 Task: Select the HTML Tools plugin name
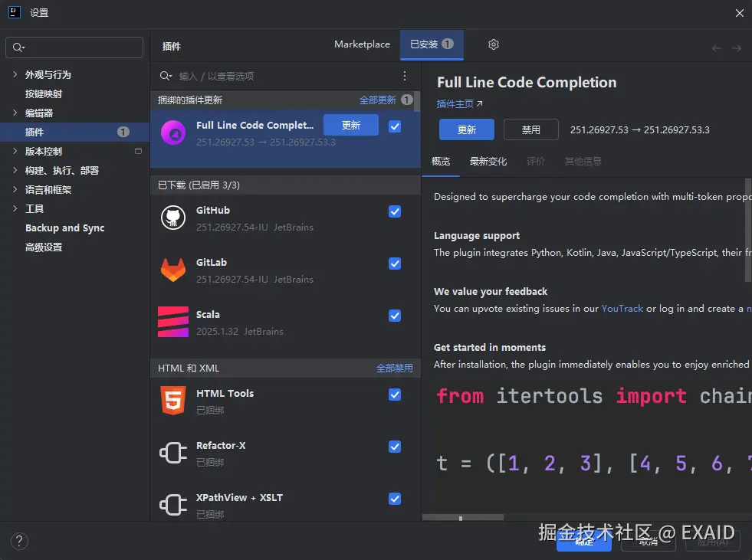point(225,393)
